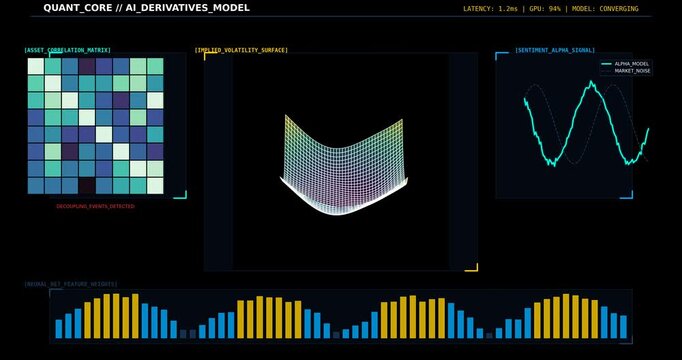Click the [IMPLIED_VOLATILITY_SURFACE] panel label
The height and width of the screenshot is (360, 682).
click(241, 50)
